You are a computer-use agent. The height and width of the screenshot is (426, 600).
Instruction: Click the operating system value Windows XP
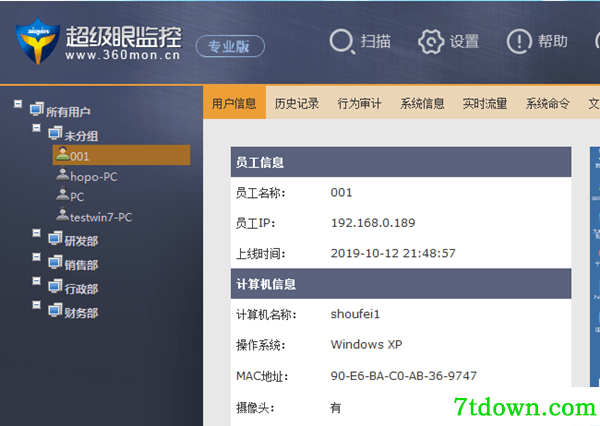366,344
